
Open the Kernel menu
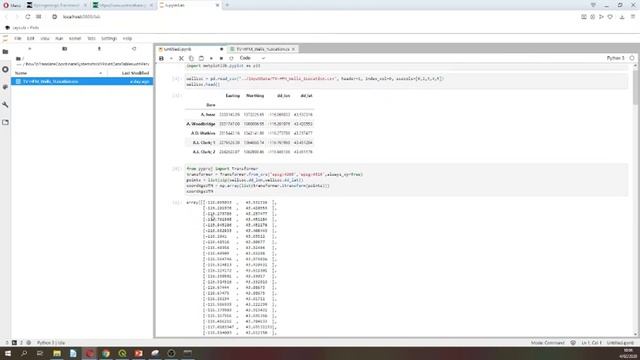coord(75,38)
